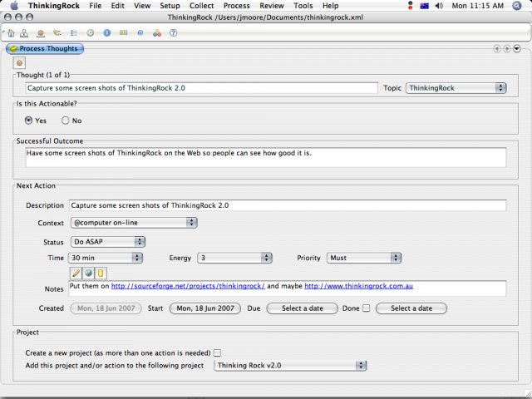Open the Spotlight search icon in menu bar
The width and height of the screenshot is (532, 399).
(x=516, y=6)
